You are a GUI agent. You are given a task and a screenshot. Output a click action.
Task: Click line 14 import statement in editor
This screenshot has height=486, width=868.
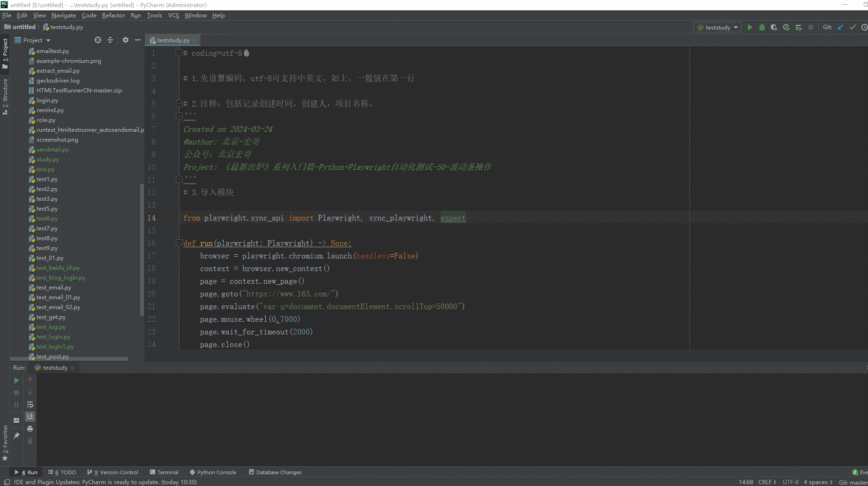[324, 218]
